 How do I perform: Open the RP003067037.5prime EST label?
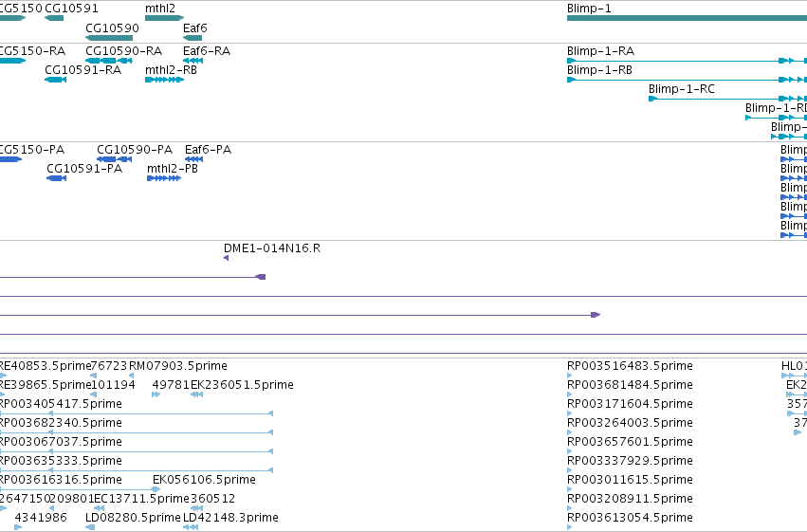(61, 442)
